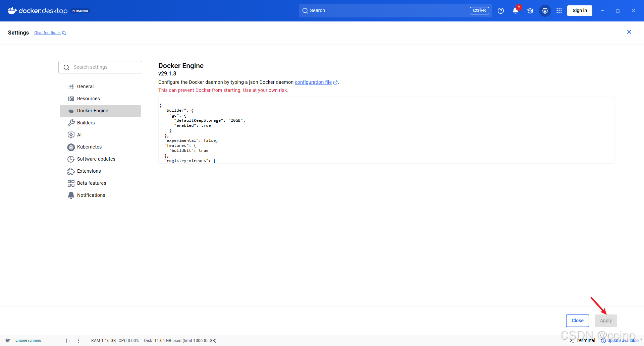Open the Builders settings section
The image size is (644, 346).
pyautogui.click(x=100, y=123)
